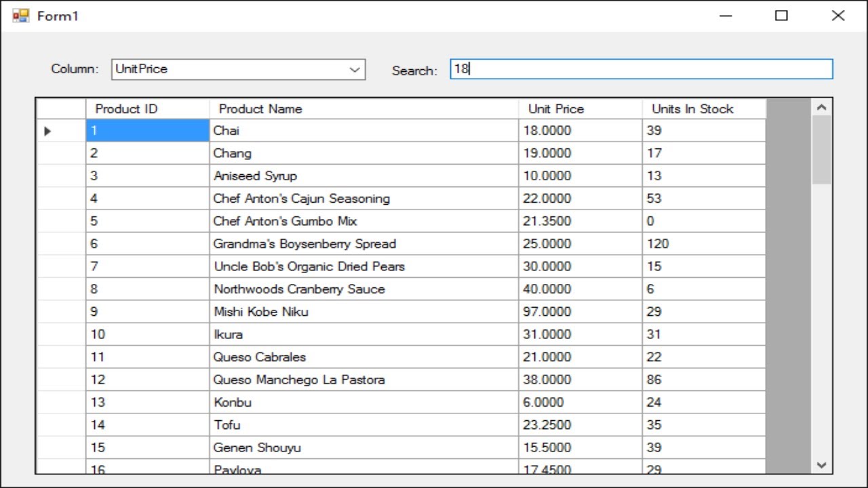Select the row header with current-row arrow
The image size is (868, 488).
coord(61,131)
